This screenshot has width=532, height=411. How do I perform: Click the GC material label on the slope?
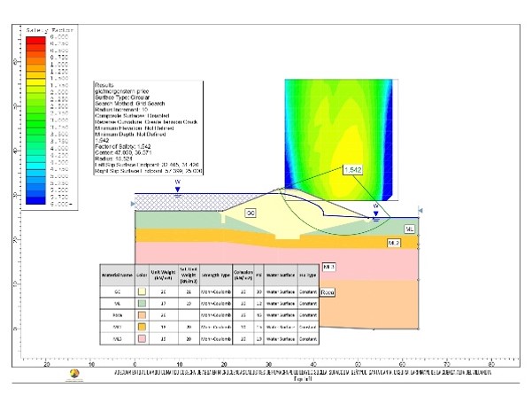point(250,214)
